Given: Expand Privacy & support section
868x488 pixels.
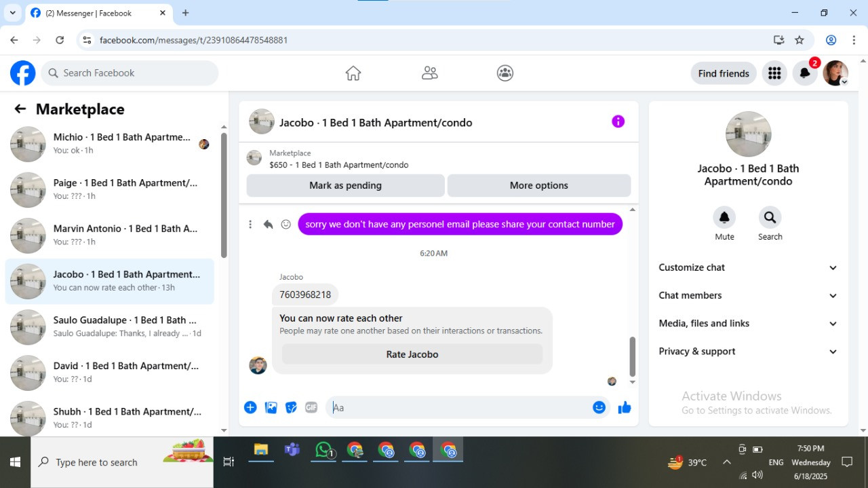Looking at the screenshot, I should (x=748, y=351).
